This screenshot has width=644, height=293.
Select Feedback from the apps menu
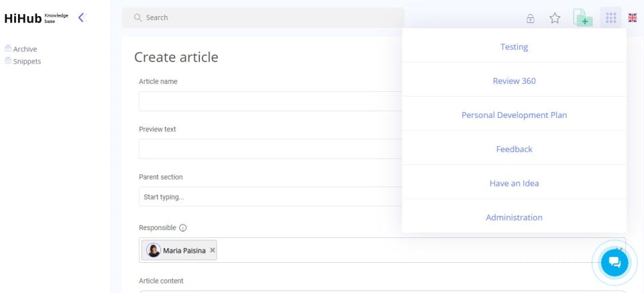pyautogui.click(x=514, y=150)
